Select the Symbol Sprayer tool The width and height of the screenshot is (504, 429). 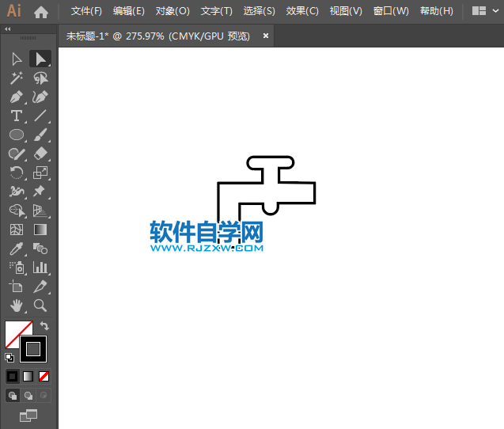click(17, 268)
